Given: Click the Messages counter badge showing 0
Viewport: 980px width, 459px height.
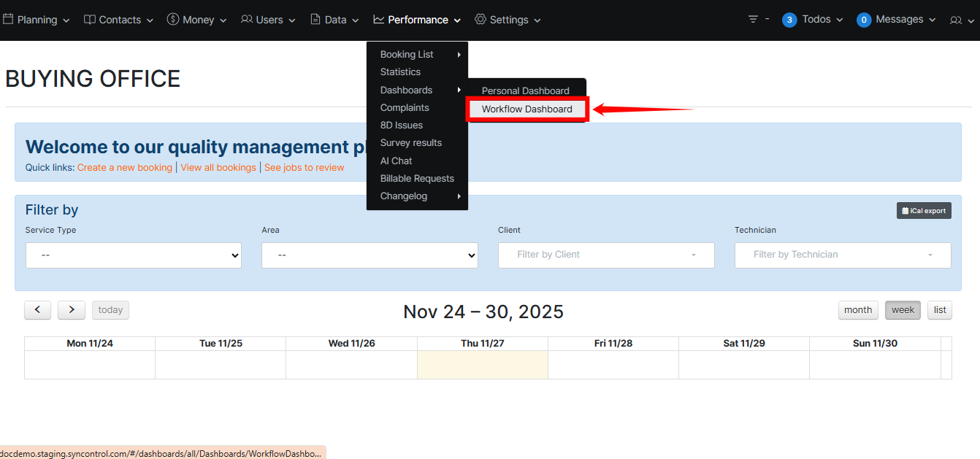Looking at the screenshot, I should [x=864, y=20].
